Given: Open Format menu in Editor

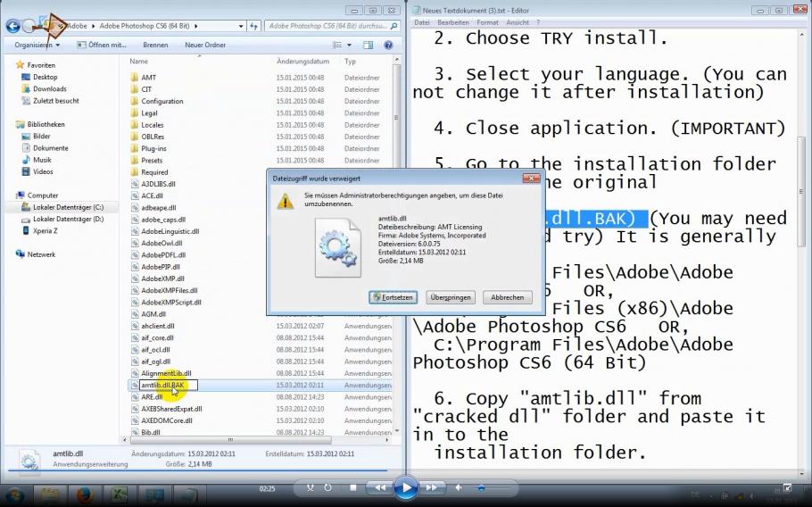Looking at the screenshot, I should click(488, 22).
